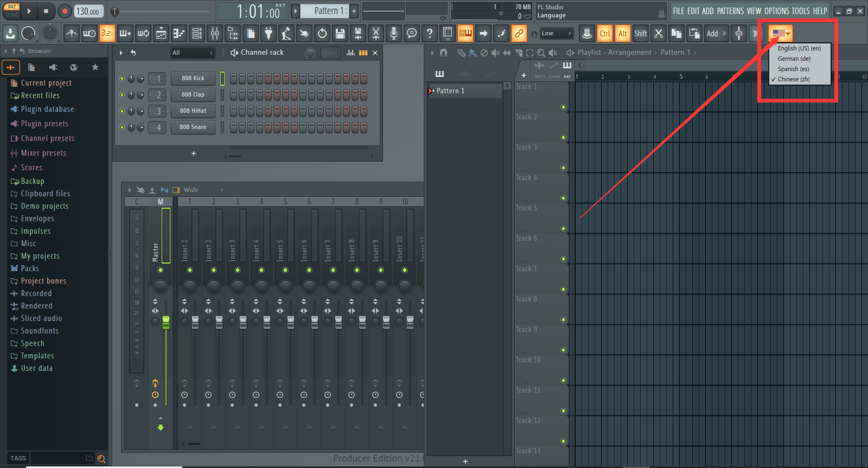Toggle Master mixer track green LED

click(x=161, y=270)
